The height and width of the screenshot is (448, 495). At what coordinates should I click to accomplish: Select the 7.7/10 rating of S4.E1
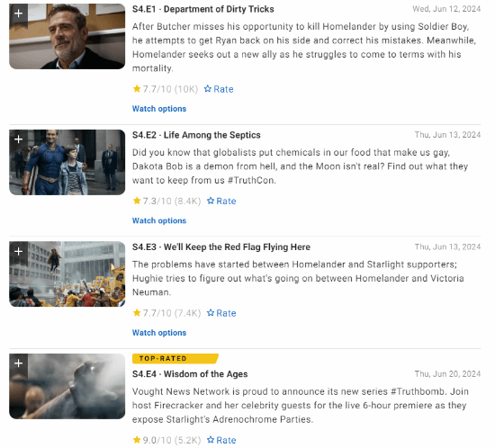coord(166,89)
